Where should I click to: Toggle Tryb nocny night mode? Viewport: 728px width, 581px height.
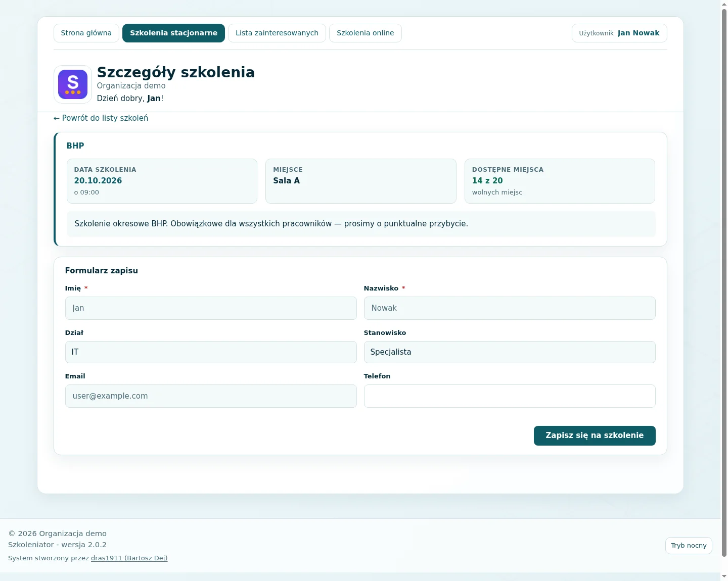tap(689, 546)
